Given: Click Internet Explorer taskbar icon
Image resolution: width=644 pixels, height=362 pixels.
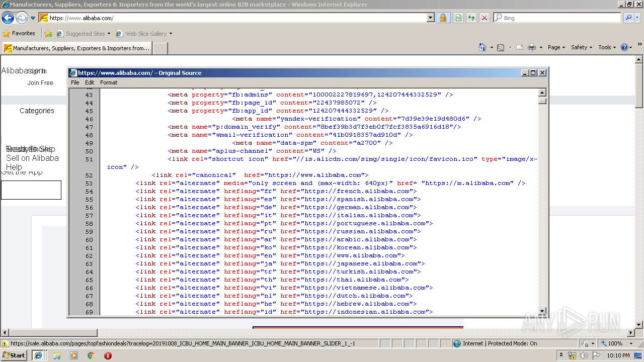Looking at the screenshot, I should tap(38, 355).
